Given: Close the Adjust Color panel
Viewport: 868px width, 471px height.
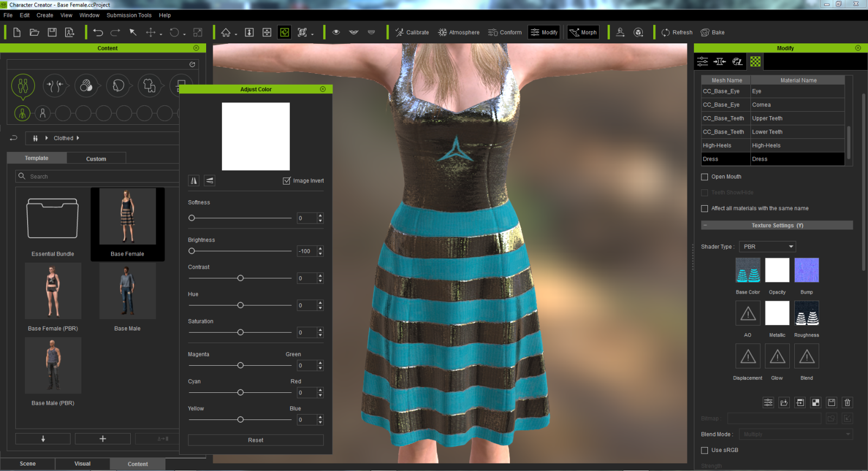Looking at the screenshot, I should pyautogui.click(x=323, y=89).
